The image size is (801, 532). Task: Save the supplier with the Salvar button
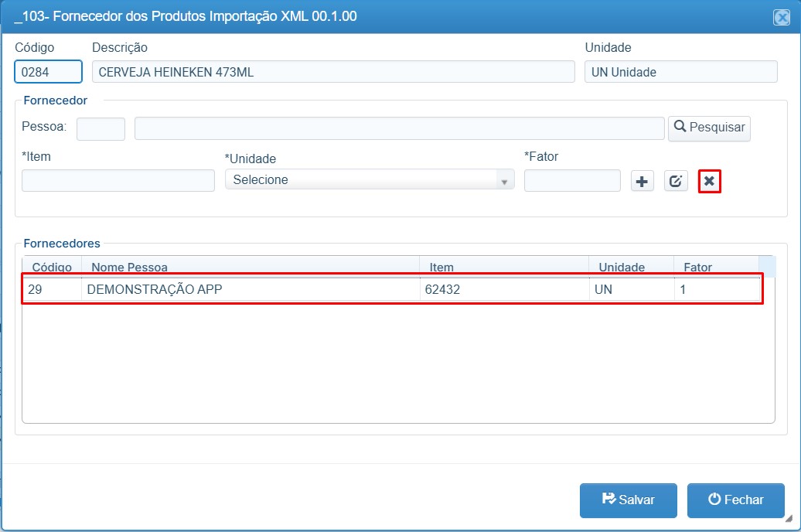[x=629, y=500]
